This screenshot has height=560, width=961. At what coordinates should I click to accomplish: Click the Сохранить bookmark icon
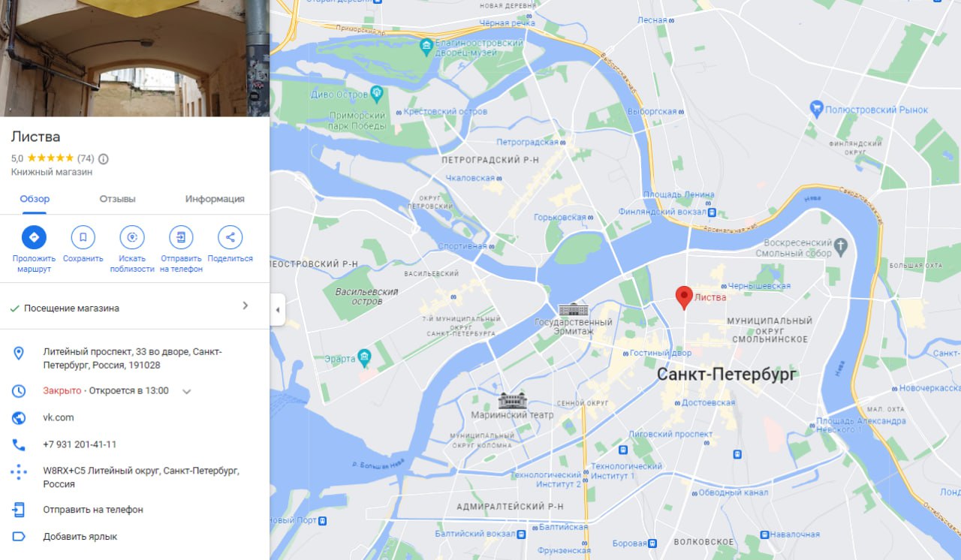[x=83, y=238]
